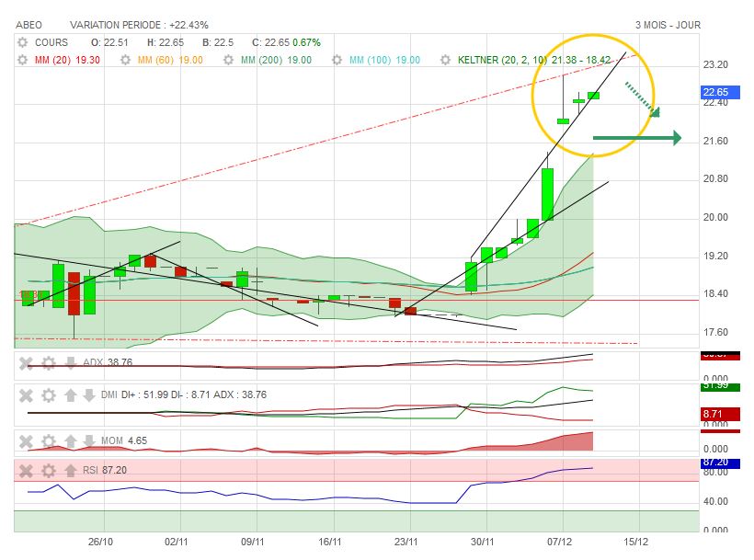Click the open value O: 22.51
This screenshot has height=560, width=754.
[x=110, y=42]
